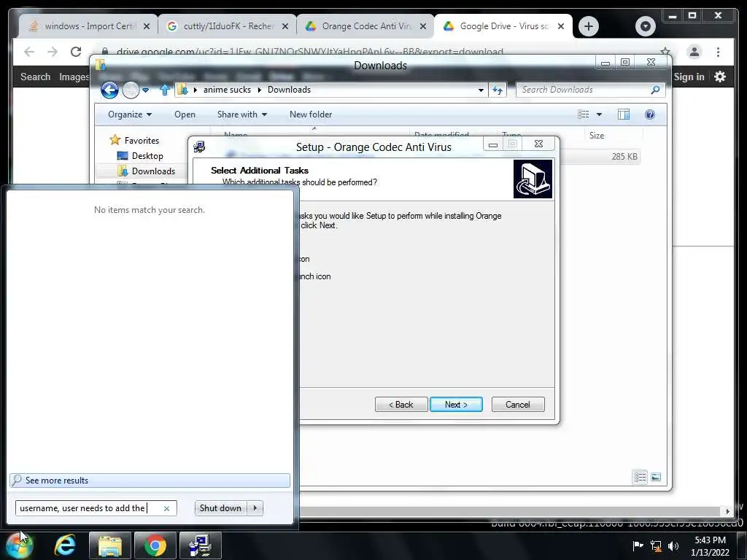Close the cuttly/1IduoFK tab
Image resolution: width=747 pixels, height=560 pixels.
pos(285,26)
